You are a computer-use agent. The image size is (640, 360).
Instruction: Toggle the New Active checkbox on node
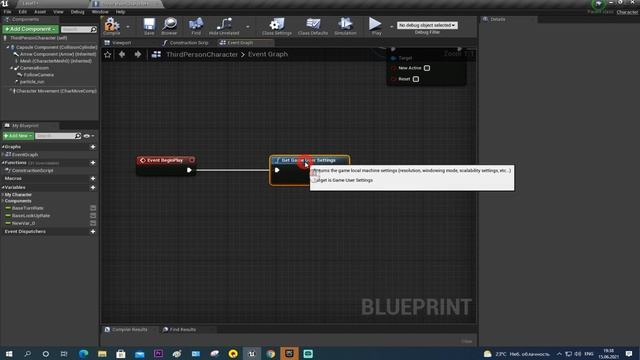pyautogui.click(x=427, y=68)
